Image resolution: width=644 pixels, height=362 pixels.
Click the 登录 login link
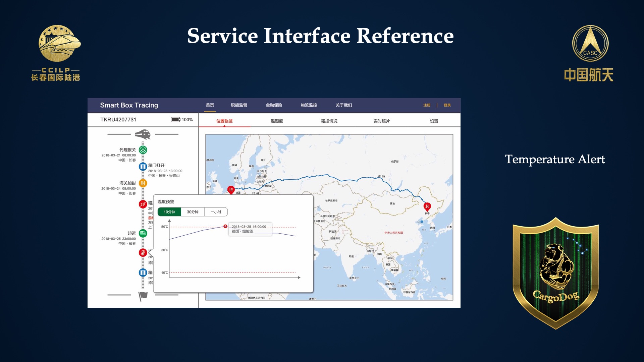tap(447, 105)
